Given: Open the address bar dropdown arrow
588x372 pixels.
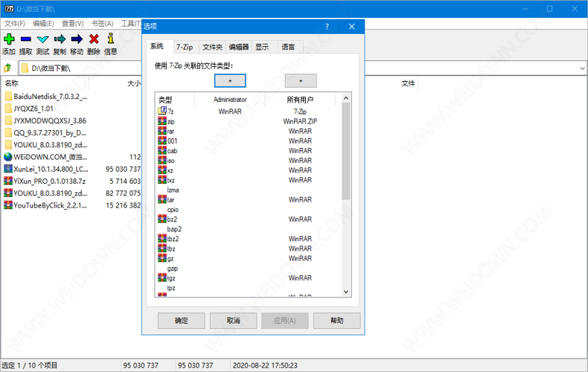Looking at the screenshot, I should (582, 68).
